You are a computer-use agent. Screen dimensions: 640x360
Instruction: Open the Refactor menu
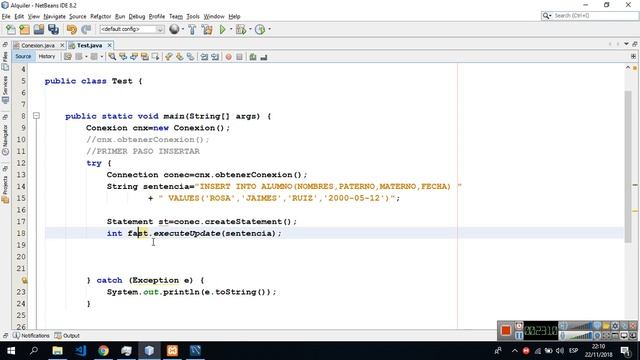coord(100,16)
